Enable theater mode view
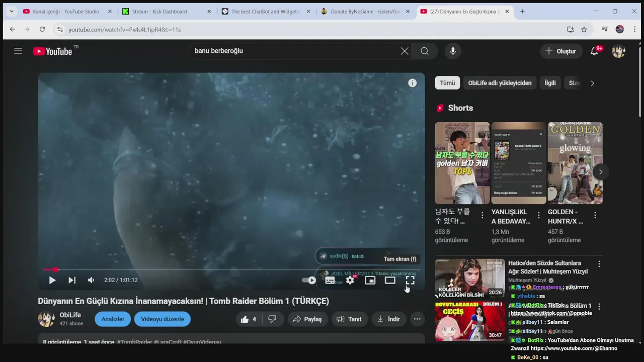644x362 pixels. point(390,280)
